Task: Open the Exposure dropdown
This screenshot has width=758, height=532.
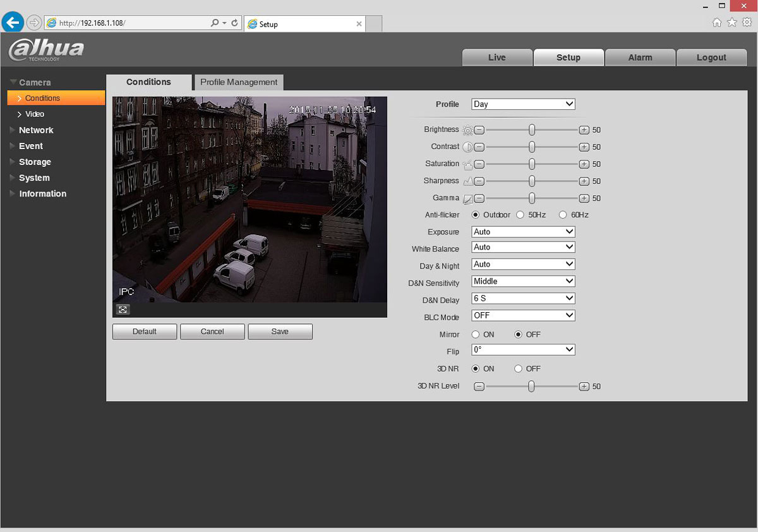Action: 523,232
